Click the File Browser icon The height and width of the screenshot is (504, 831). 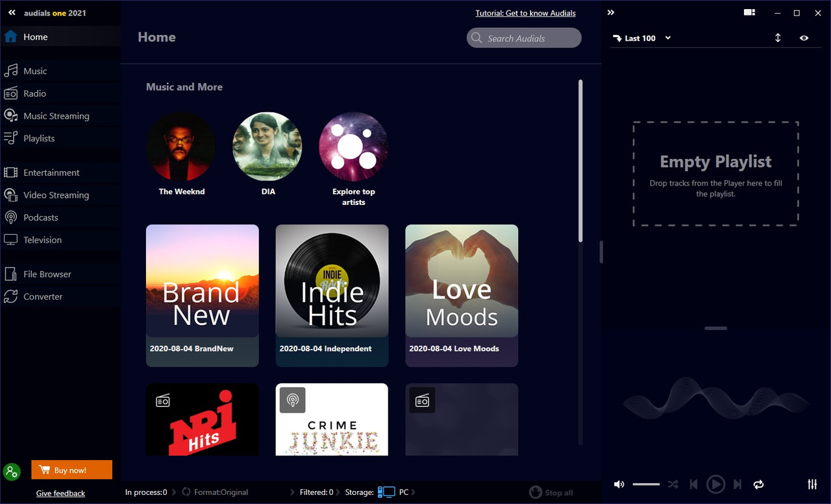10,274
